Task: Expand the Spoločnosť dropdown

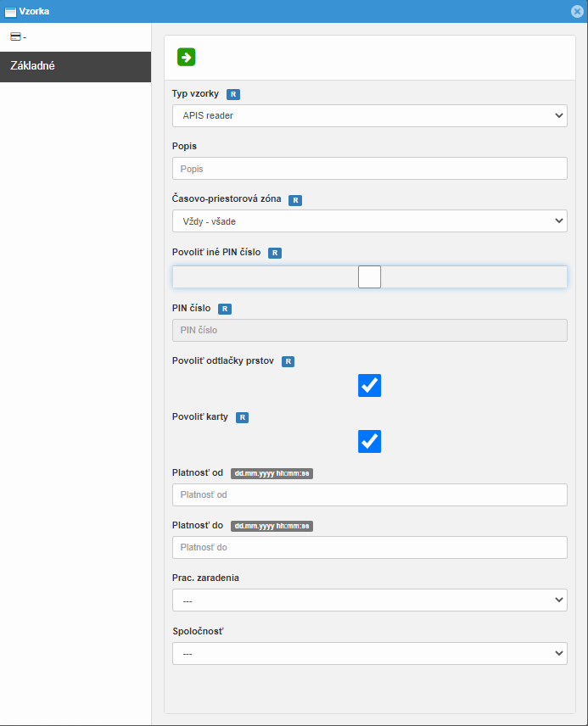Action: click(370, 653)
